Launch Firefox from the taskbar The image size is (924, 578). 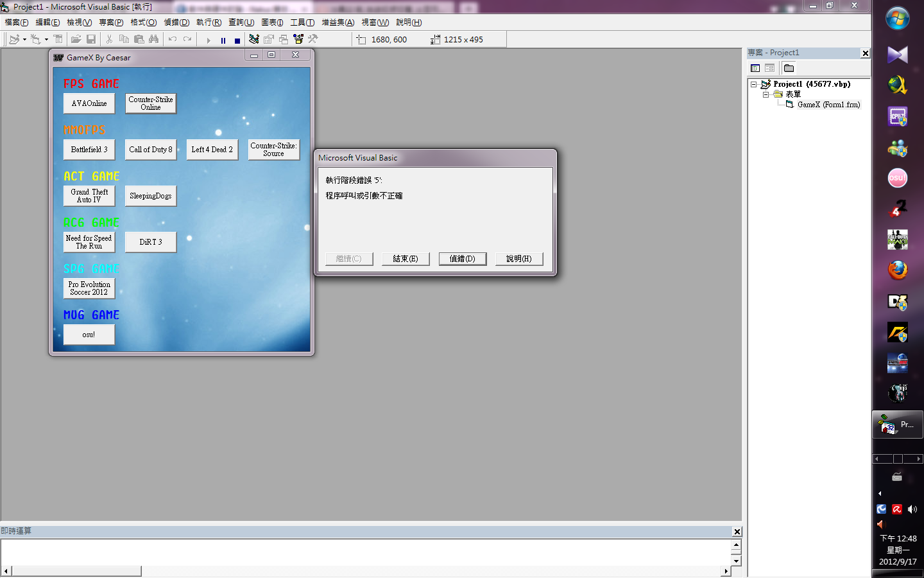898,270
